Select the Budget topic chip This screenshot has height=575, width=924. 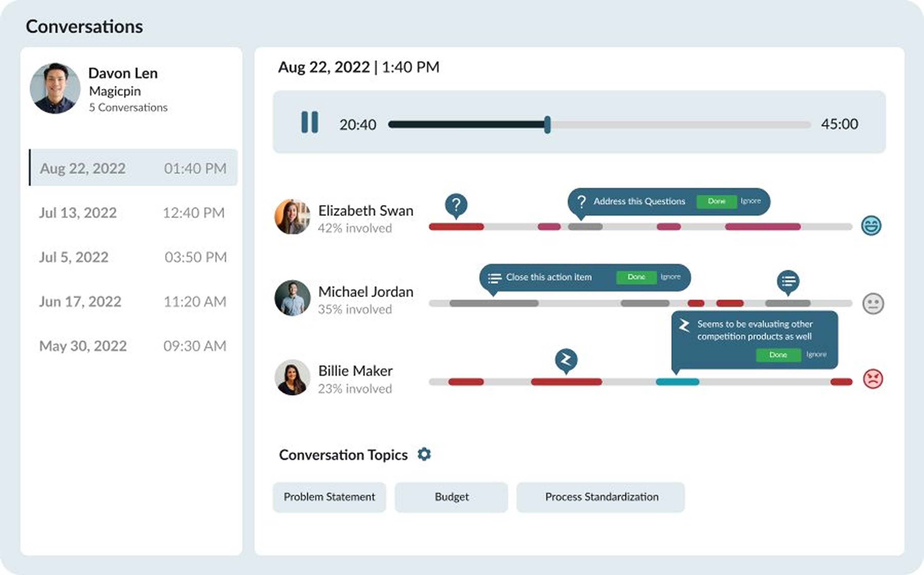(x=451, y=497)
